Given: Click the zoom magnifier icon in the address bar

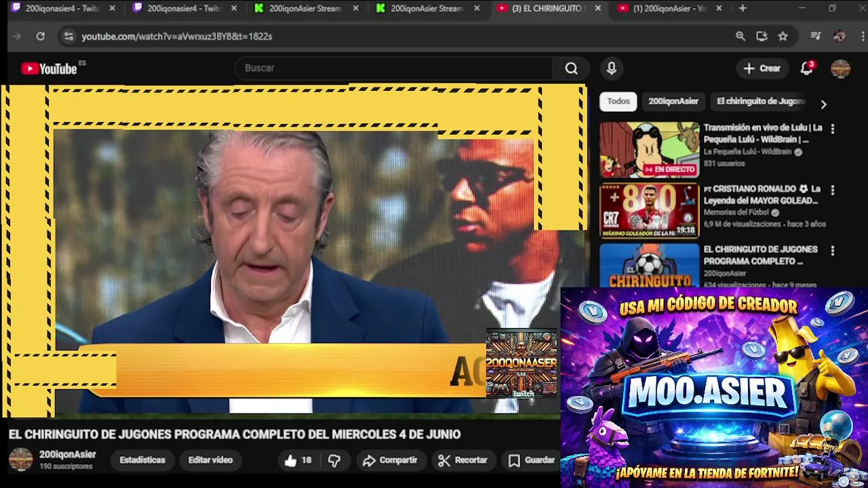Looking at the screenshot, I should pyautogui.click(x=741, y=37).
